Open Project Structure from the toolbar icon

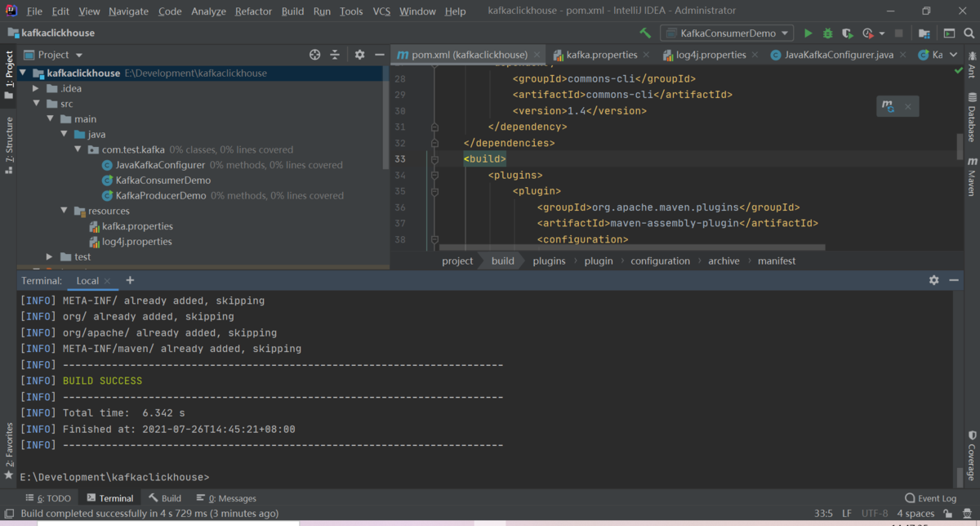coord(924,33)
